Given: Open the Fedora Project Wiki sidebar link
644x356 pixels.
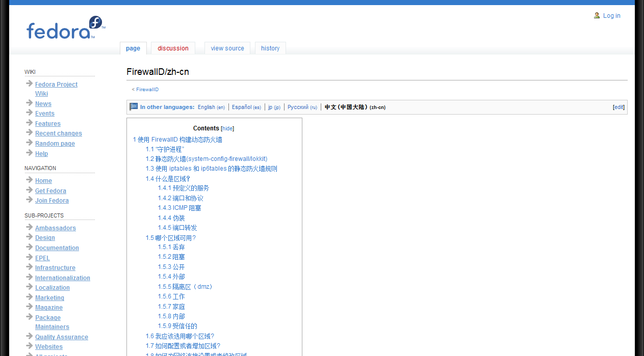Looking at the screenshot, I should coord(56,89).
